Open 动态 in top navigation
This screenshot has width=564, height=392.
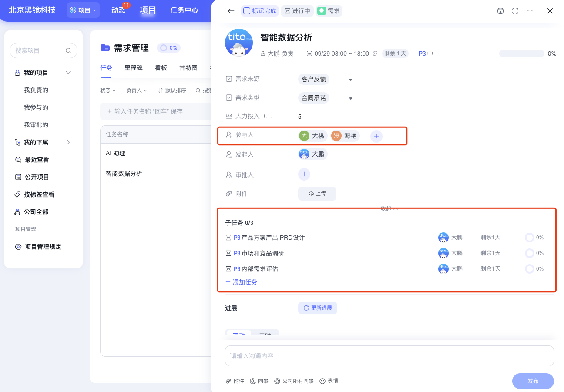pyautogui.click(x=118, y=10)
